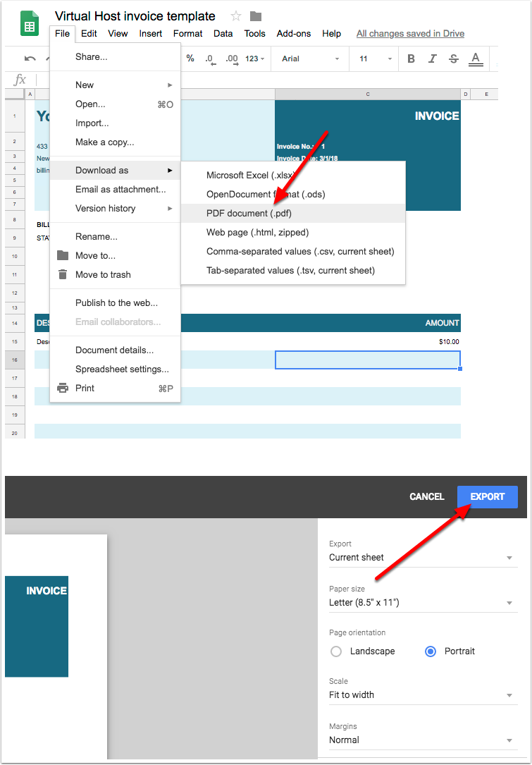This screenshot has width=532, height=765.
Task: Open the Add-ons menu
Action: [x=294, y=34]
